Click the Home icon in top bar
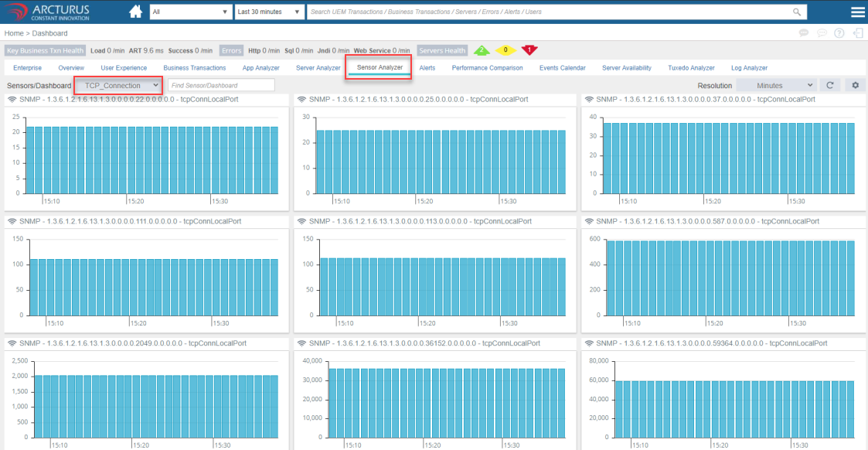 click(135, 12)
